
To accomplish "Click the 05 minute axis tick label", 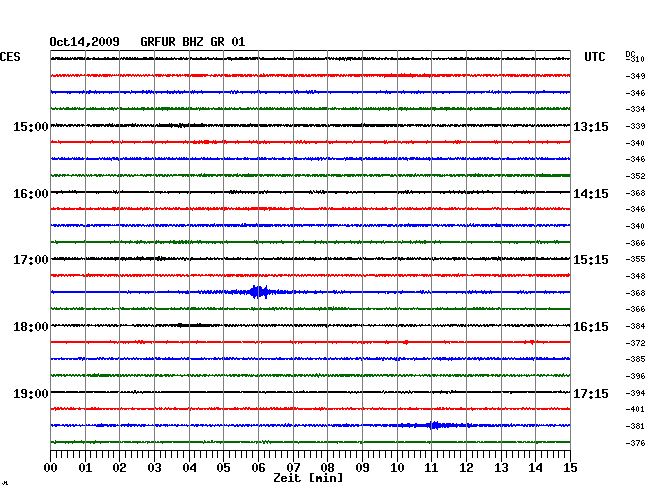I will click(x=223, y=468).
